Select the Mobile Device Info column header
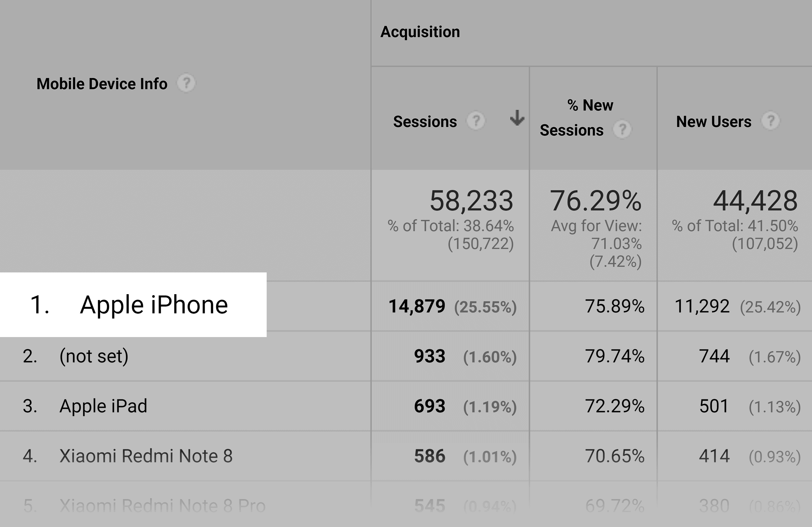 pyautogui.click(x=102, y=84)
